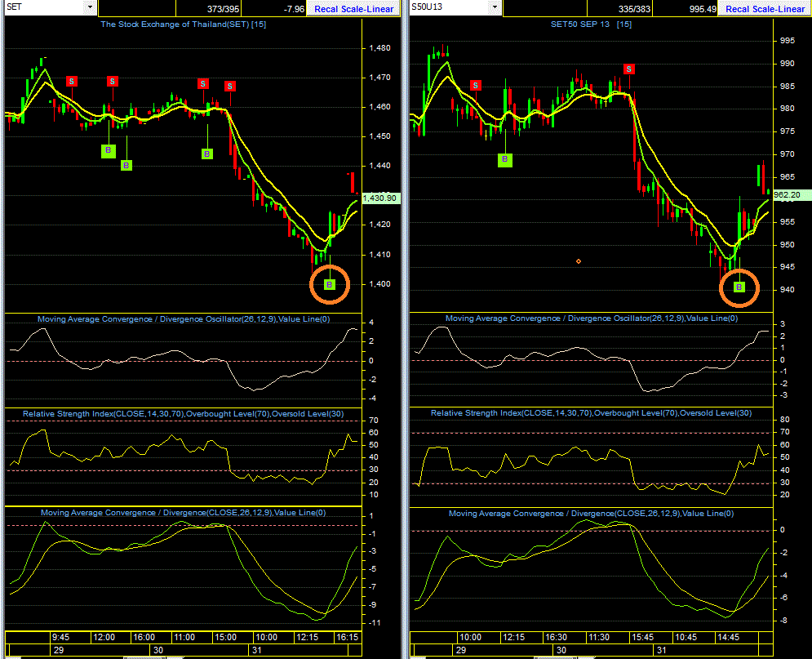Click the first B buy marker on SET chart
812x659 pixels.
click(109, 151)
